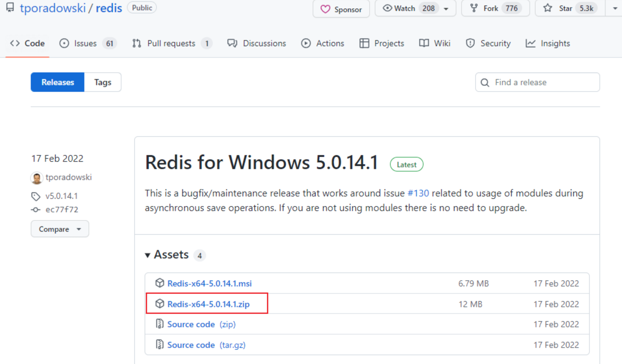Image resolution: width=622 pixels, height=364 pixels.
Task: Click the Discussions speech bubble icon
Action: tap(232, 43)
